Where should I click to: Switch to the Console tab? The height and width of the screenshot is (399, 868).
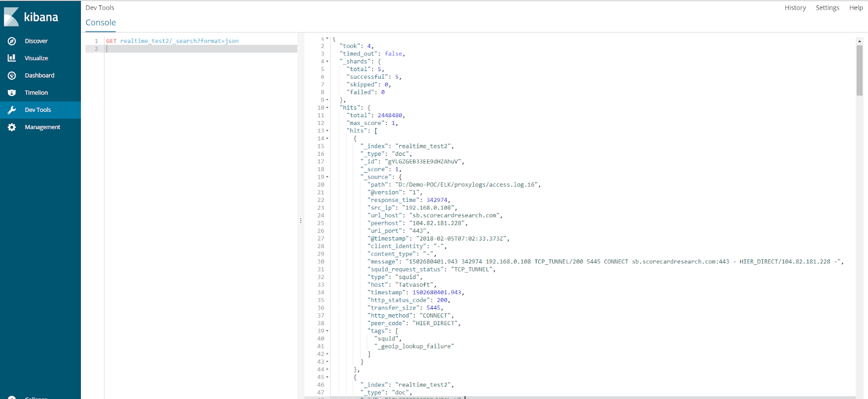coord(101,23)
